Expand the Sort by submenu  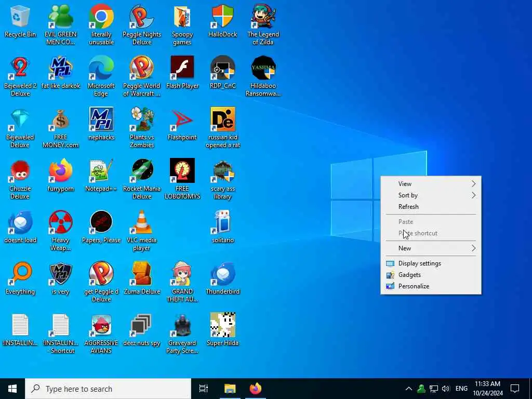[431, 195]
